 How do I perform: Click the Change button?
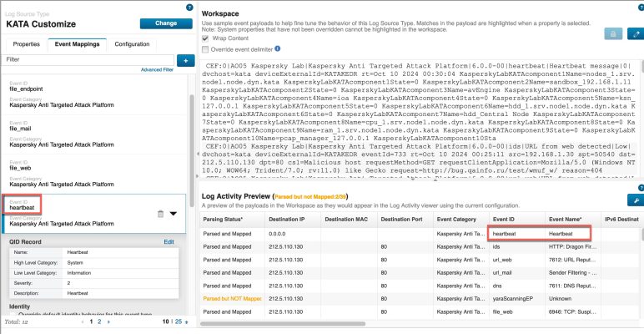tap(166, 23)
